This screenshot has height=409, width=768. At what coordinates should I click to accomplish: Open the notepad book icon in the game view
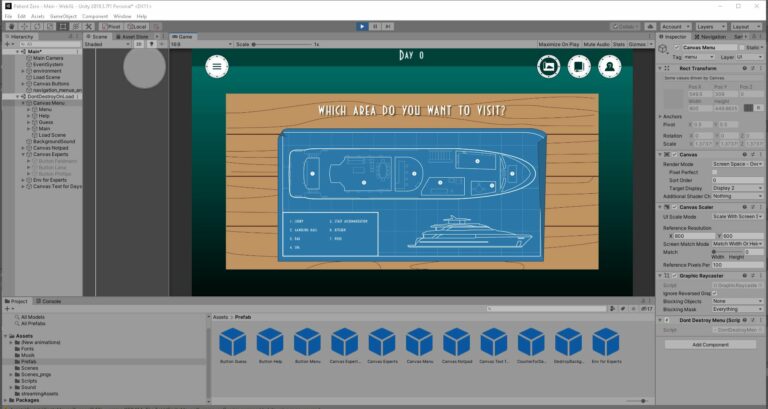(578, 66)
